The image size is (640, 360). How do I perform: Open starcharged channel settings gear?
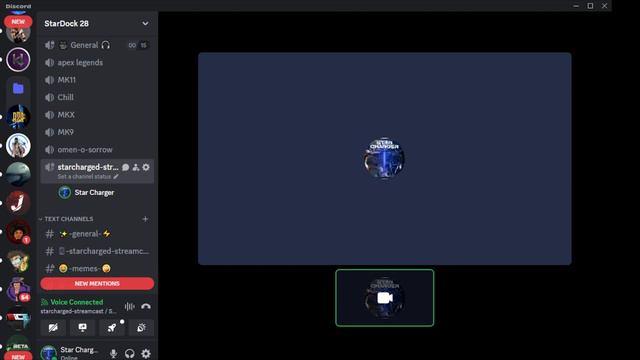point(146,167)
